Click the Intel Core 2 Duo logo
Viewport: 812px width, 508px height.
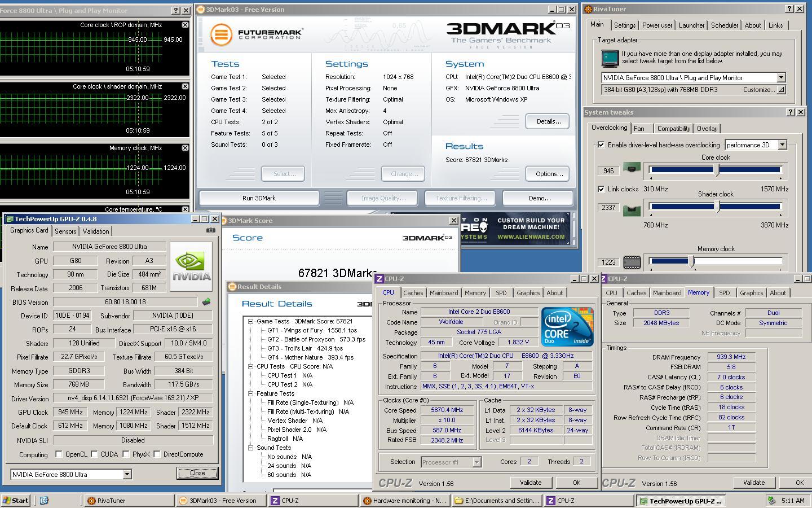click(x=567, y=327)
